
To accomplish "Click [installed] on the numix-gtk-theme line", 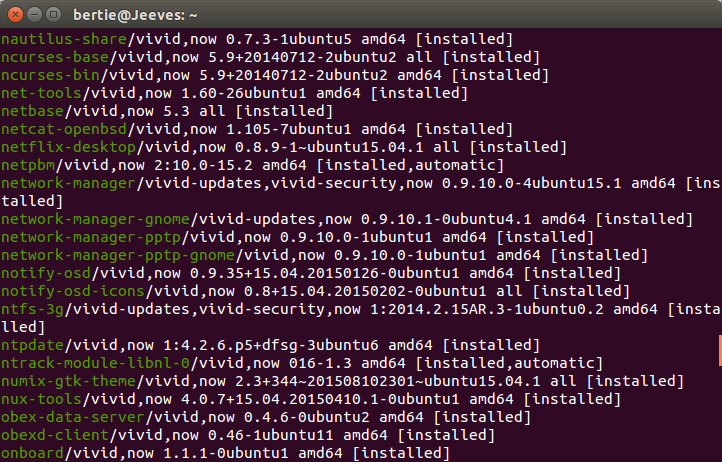I will [635, 381].
